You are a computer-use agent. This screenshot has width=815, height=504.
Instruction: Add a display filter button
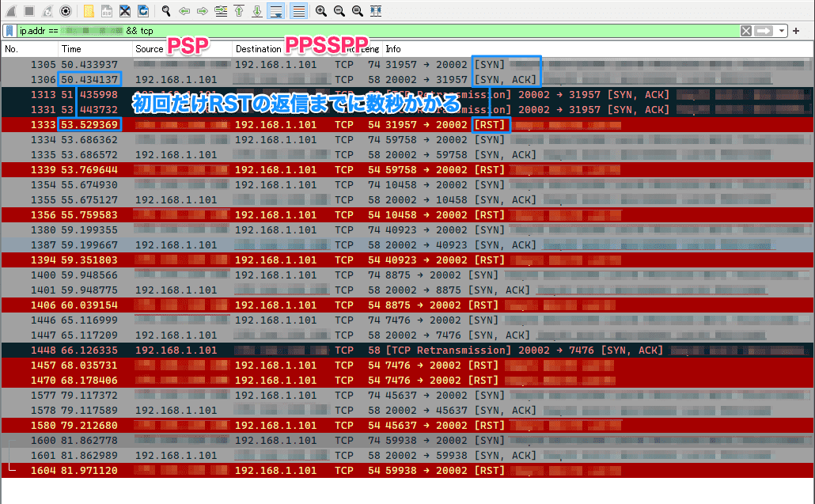(796, 31)
